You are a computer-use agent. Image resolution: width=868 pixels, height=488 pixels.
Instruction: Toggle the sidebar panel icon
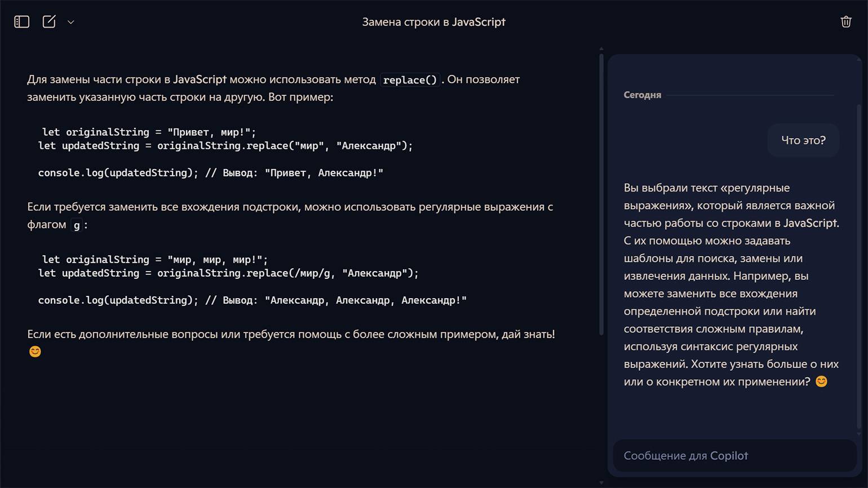pos(21,22)
